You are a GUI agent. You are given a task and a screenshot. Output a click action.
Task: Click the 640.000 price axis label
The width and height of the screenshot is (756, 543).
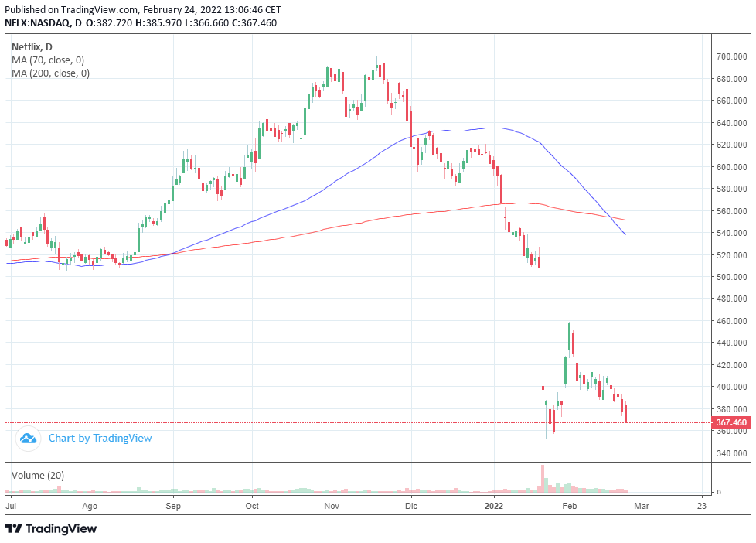732,122
